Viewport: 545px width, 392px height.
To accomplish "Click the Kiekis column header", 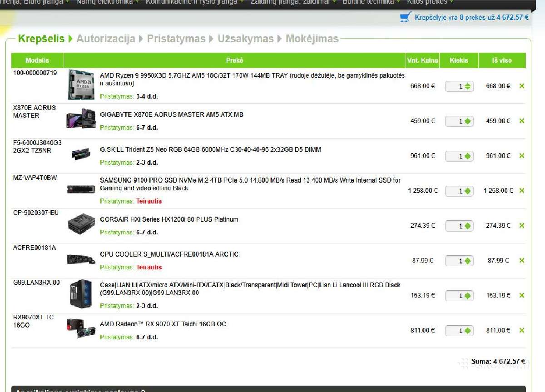I will [459, 60].
